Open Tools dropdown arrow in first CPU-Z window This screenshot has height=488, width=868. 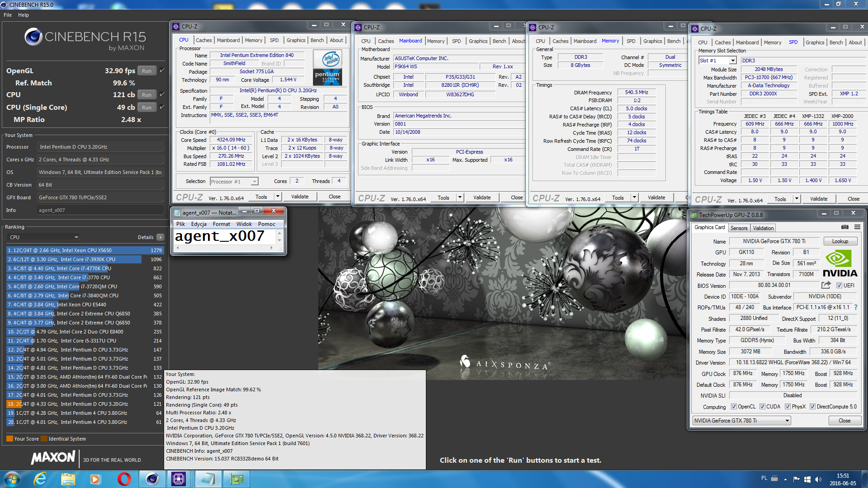(x=278, y=197)
